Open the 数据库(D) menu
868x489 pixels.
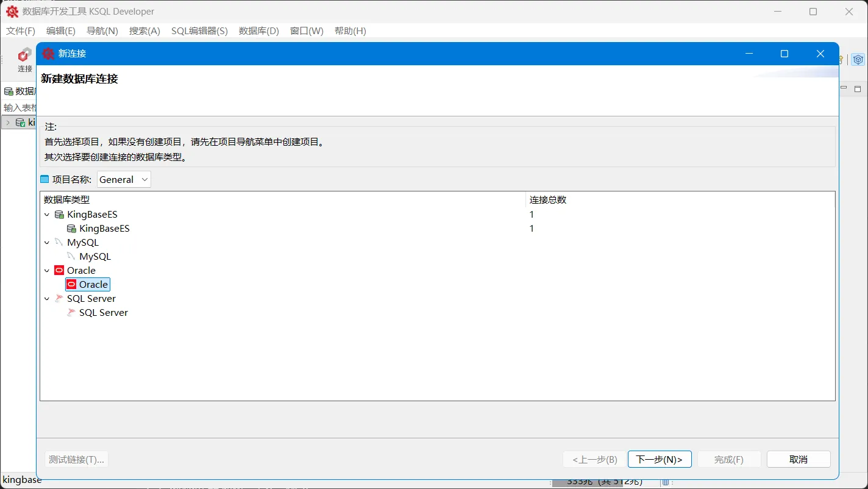coord(258,30)
